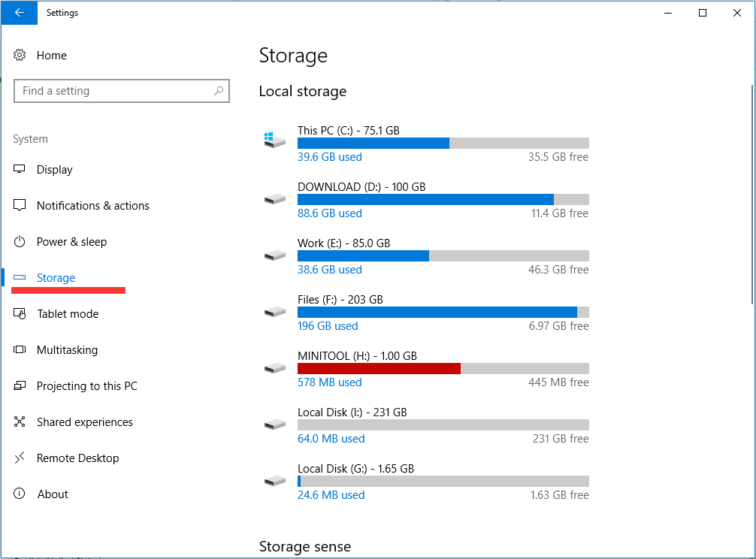Viewport: 756px width, 559px height.
Task: Click the Shared experiences icon
Action: pyautogui.click(x=20, y=422)
